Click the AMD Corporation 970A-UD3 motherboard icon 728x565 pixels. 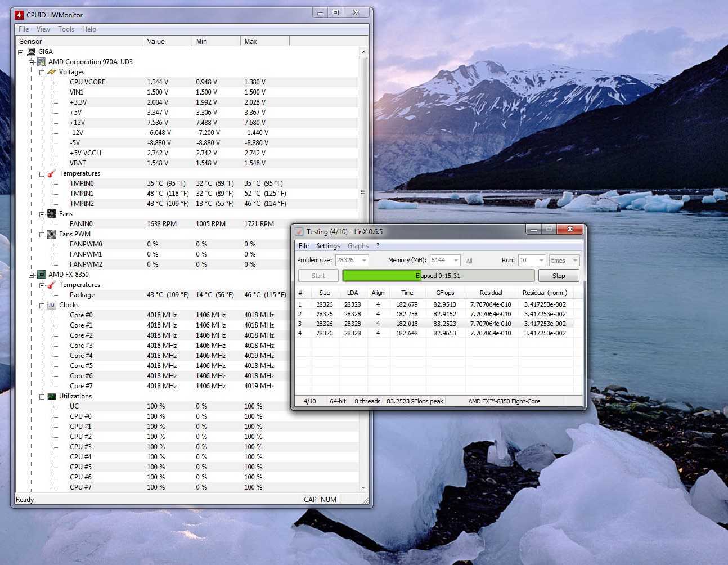(x=41, y=62)
